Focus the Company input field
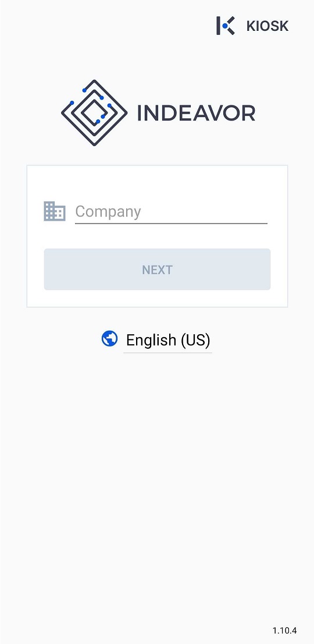Viewport: 314px width, 644px height. point(171,212)
